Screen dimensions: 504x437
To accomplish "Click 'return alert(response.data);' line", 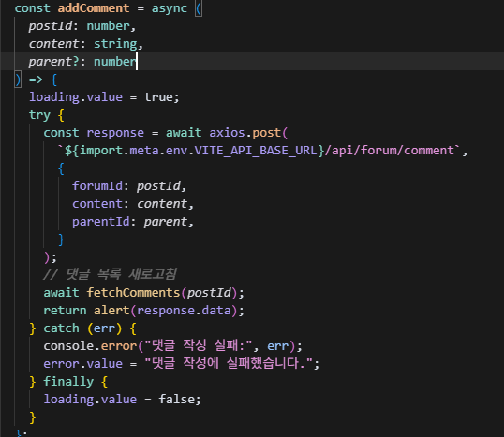I will [143, 311].
